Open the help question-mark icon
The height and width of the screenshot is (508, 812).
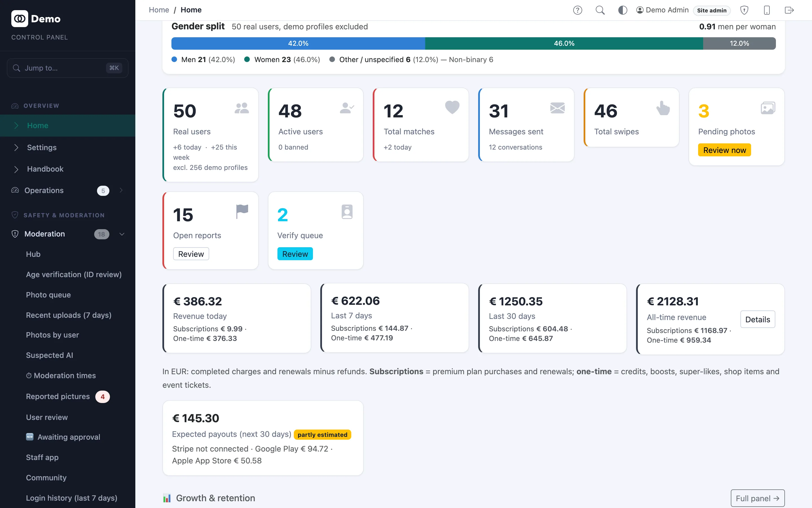coord(577,10)
